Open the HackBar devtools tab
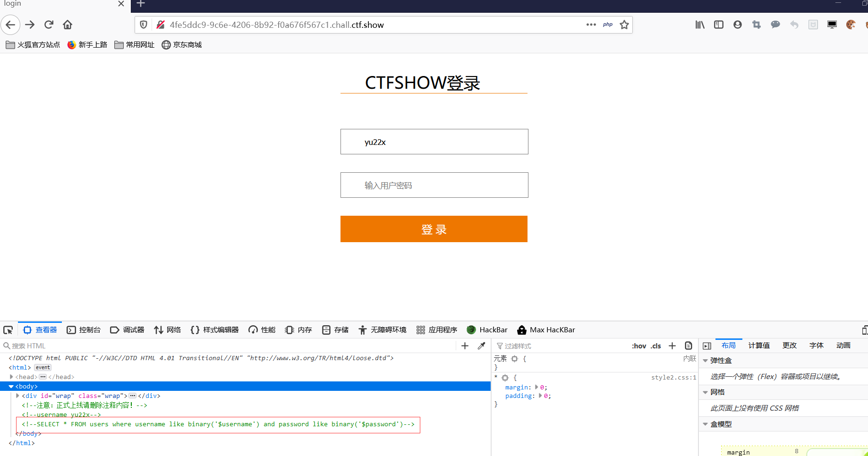This screenshot has width=868, height=456. click(487, 330)
